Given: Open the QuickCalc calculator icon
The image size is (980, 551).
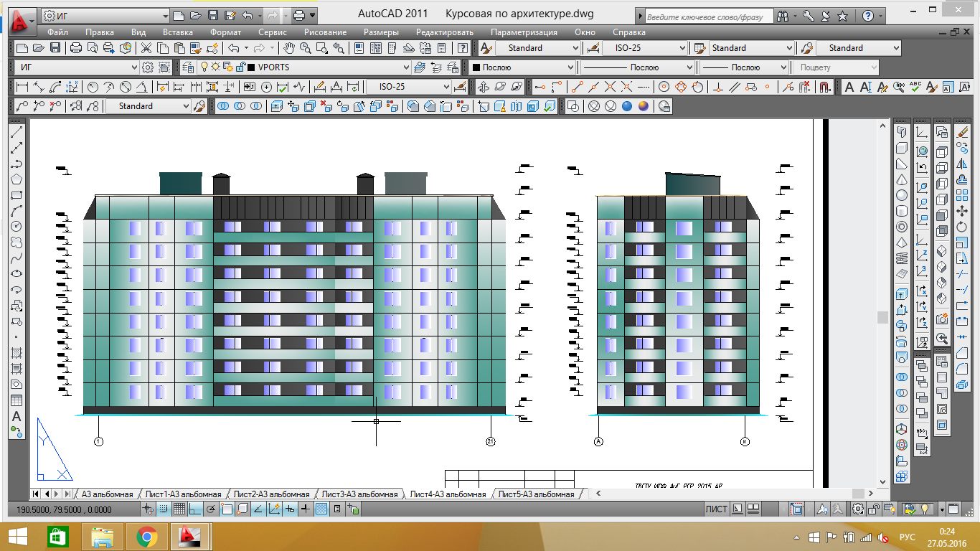Looking at the screenshot, I should point(442,48).
